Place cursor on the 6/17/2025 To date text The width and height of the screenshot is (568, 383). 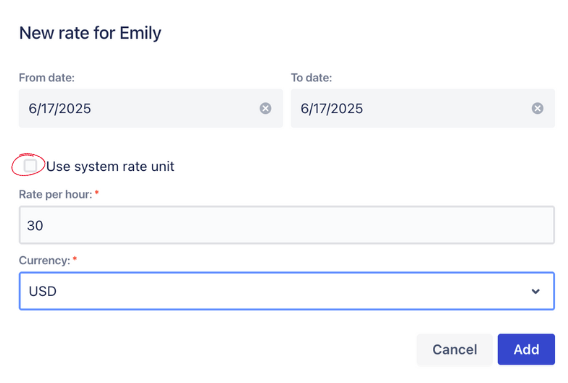pos(332,108)
